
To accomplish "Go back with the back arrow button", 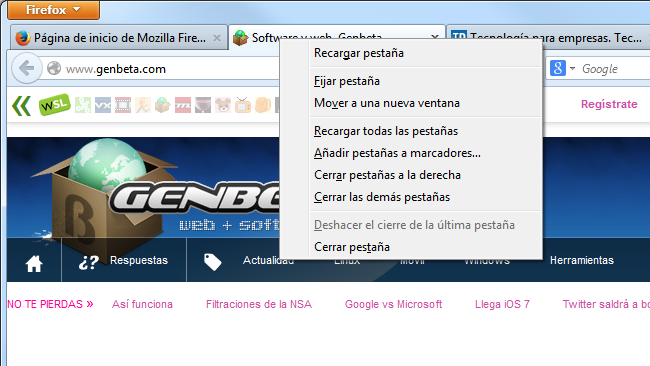I will (27, 68).
